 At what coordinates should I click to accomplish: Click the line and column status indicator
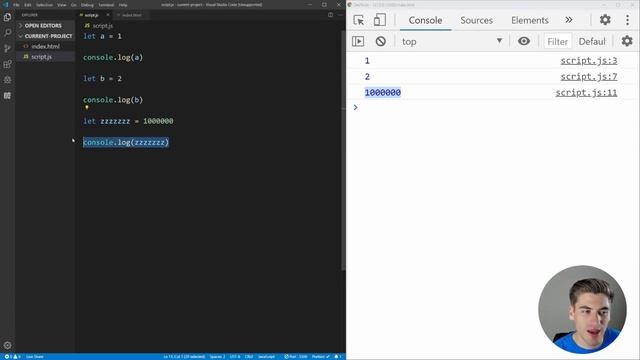point(184,357)
